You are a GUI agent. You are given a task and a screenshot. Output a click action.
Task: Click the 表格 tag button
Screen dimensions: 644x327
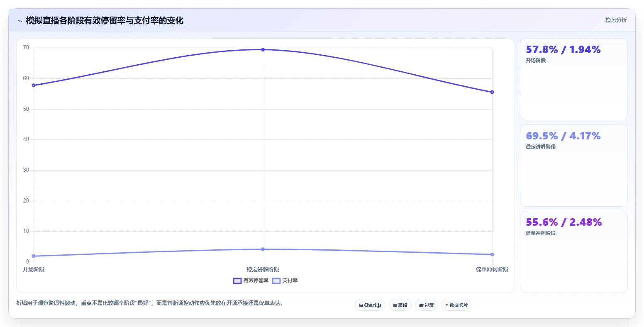(x=400, y=305)
